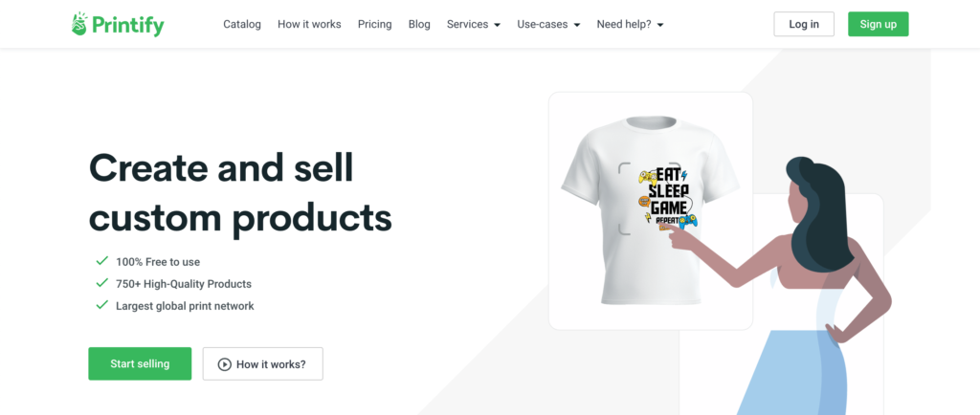Click the checkmark beside 750+ High-Quality Products

tap(101, 283)
